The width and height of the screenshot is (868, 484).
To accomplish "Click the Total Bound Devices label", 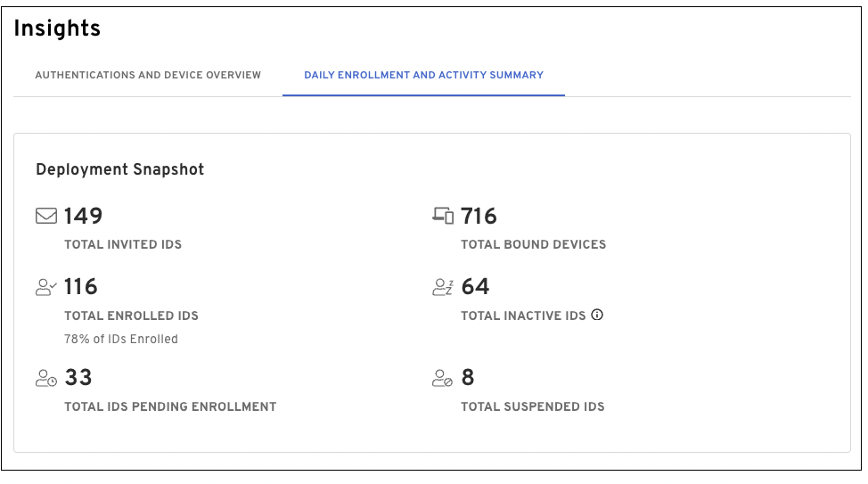I will pyautogui.click(x=533, y=244).
